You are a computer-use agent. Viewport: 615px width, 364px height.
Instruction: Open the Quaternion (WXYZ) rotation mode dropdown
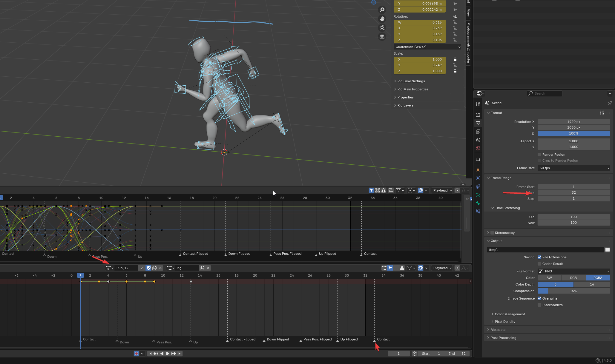[x=427, y=47]
